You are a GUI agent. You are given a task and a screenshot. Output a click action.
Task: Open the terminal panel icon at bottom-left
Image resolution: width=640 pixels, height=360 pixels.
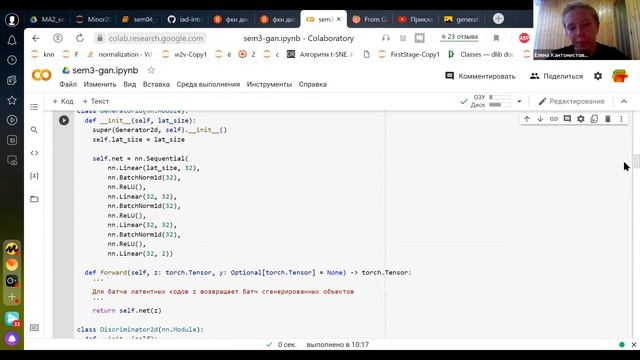[34, 327]
